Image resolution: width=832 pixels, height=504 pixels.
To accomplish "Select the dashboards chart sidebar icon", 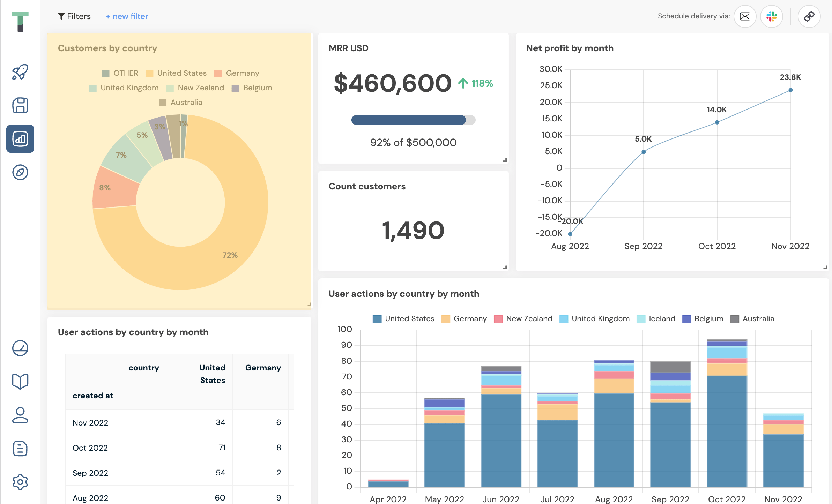I will [x=20, y=139].
